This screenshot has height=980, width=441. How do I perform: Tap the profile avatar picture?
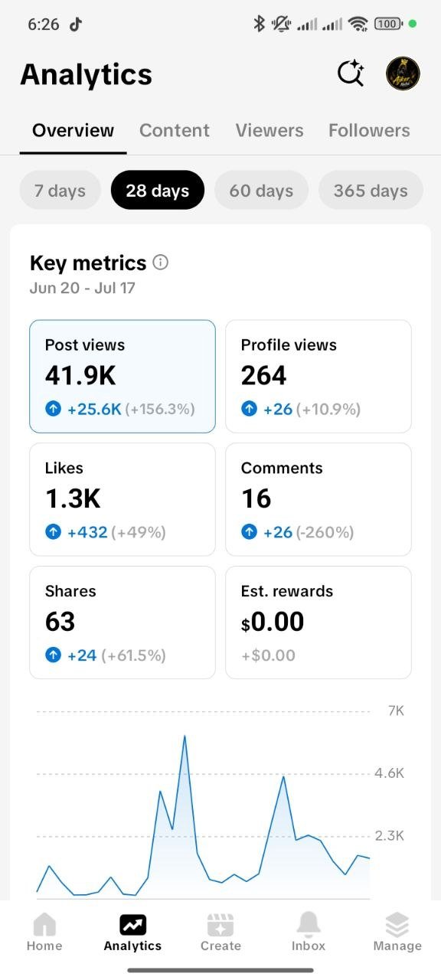point(403,73)
